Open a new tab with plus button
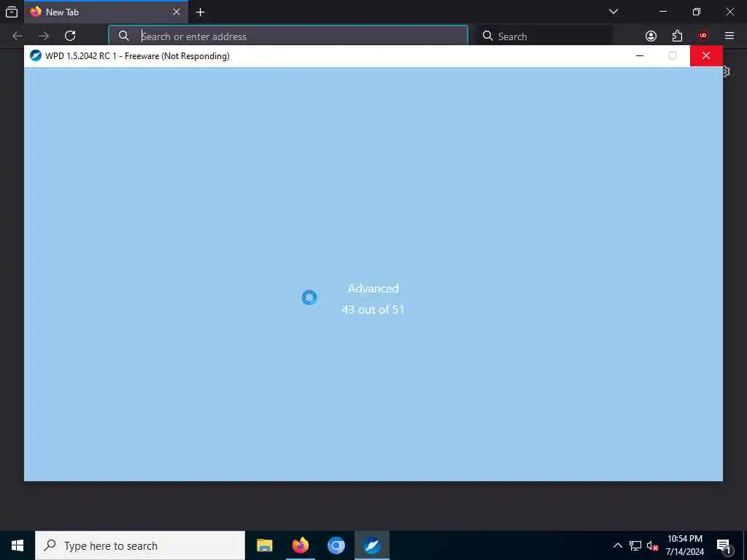747x560 pixels. (201, 12)
